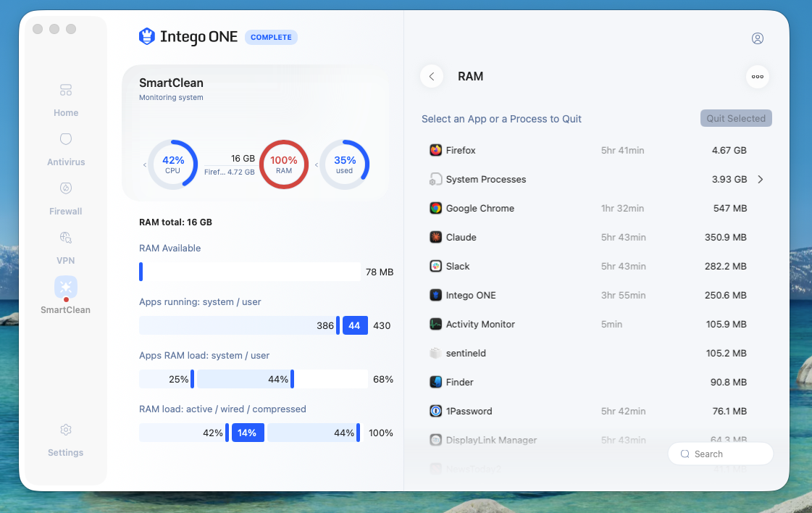This screenshot has width=812, height=513.
Task: Open the Antivirus shield icon
Action: [x=66, y=139]
